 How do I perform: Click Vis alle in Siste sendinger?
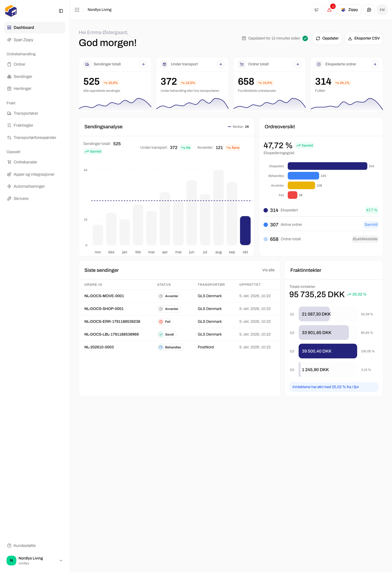click(x=268, y=270)
